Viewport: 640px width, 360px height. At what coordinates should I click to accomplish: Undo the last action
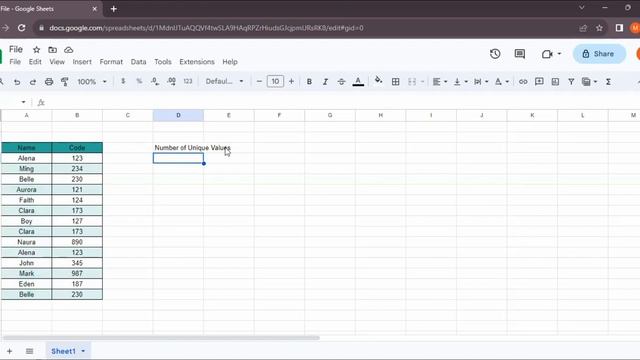[x=17, y=82]
